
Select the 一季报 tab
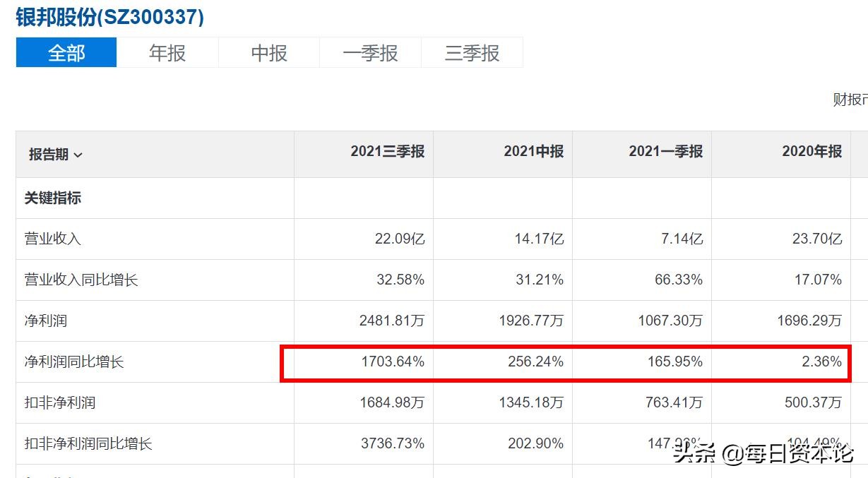370,52
